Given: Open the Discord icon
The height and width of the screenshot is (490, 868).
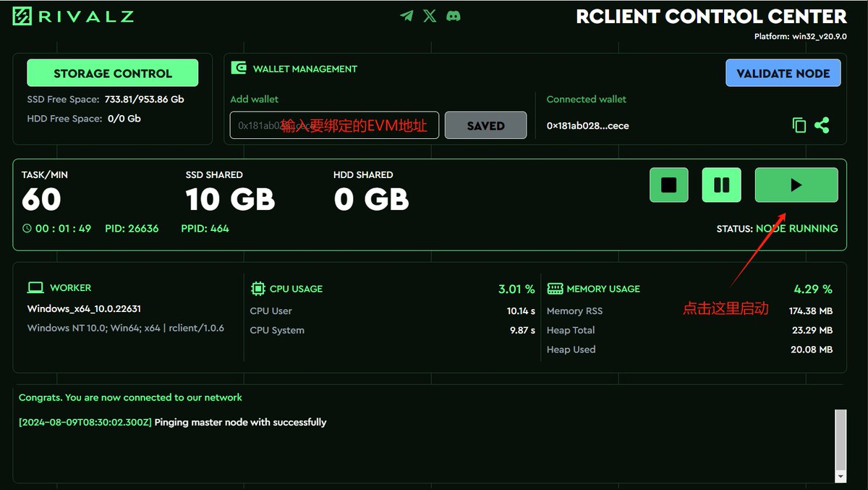Looking at the screenshot, I should coord(454,15).
